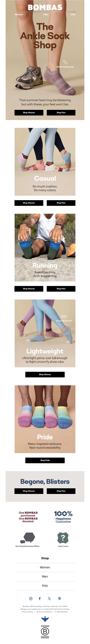Click the Pride rainbow socks image

point(45,419)
